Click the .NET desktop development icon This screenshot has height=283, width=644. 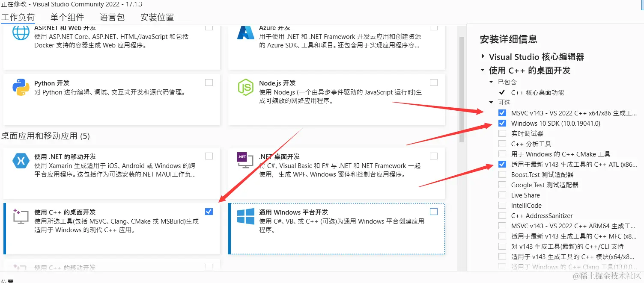(246, 161)
